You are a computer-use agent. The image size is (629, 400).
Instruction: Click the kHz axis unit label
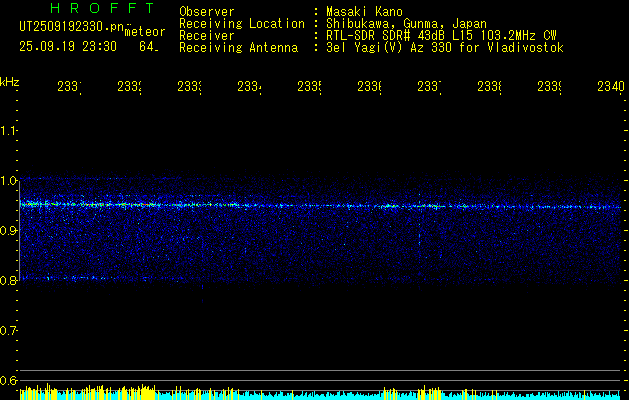pos(10,82)
